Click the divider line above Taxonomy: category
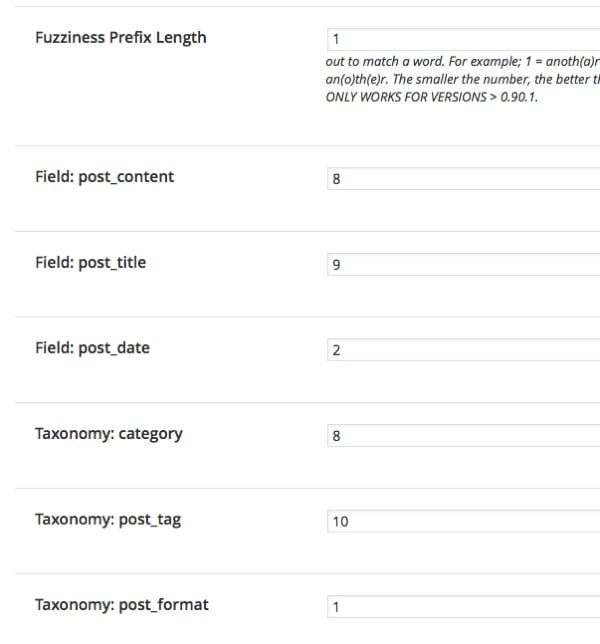Screen dimensions: 600x644 pos(300,403)
